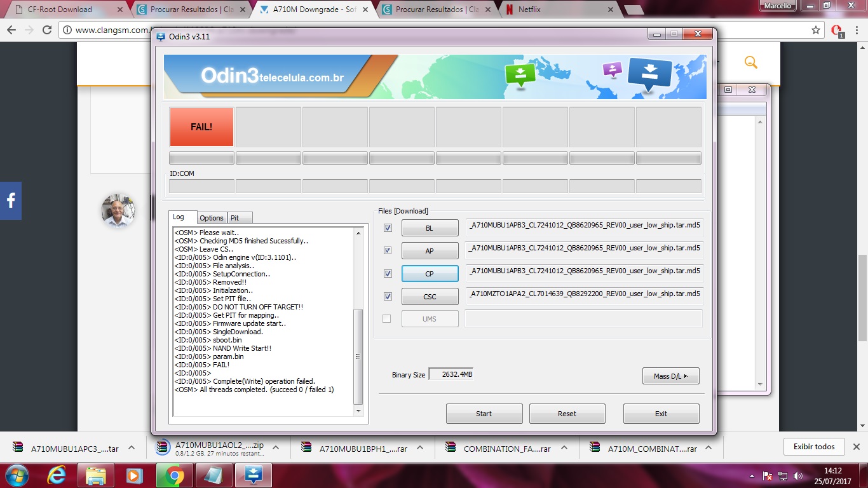Click the AP button in Odin
The height and width of the screenshot is (488, 868).
[430, 250]
